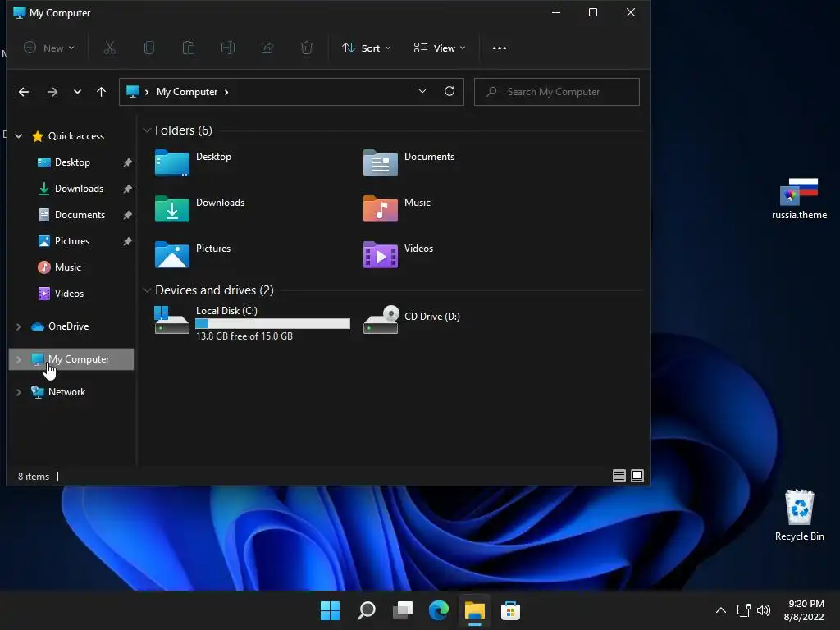Click the Cut scissors icon in toolbar

pos(109,48)
